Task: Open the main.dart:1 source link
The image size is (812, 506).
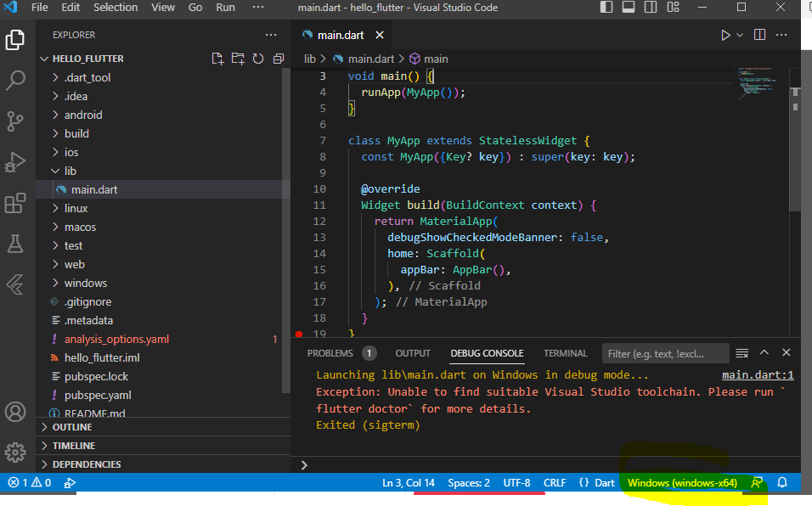Action: click(x=758, y=375)
